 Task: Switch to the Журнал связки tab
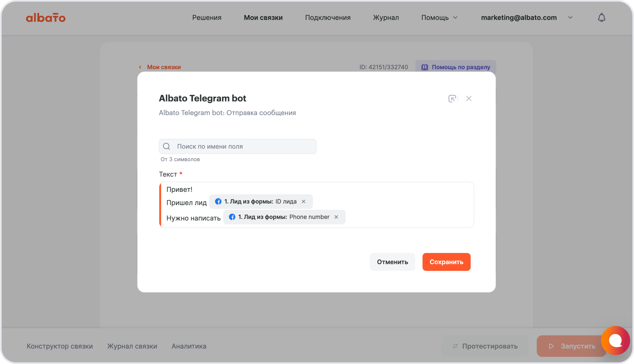click(x=132, y=346)
